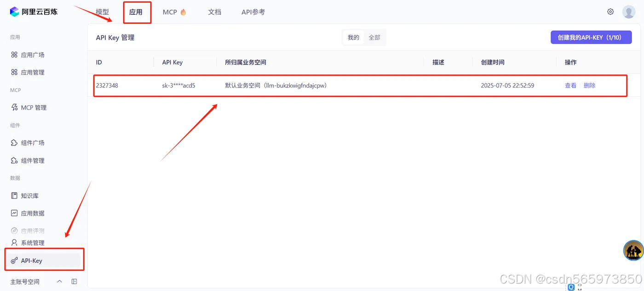Click 主账号空间 label
Image resolution: width=644 pixels, height=291 pixels.
click(25, 282)
